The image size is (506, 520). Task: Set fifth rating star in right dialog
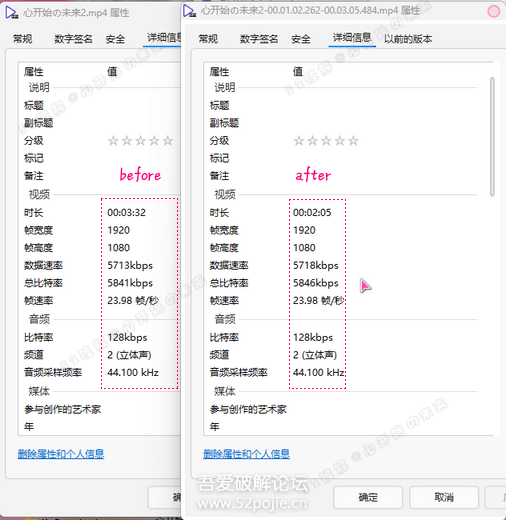click(x=353, y=141)
